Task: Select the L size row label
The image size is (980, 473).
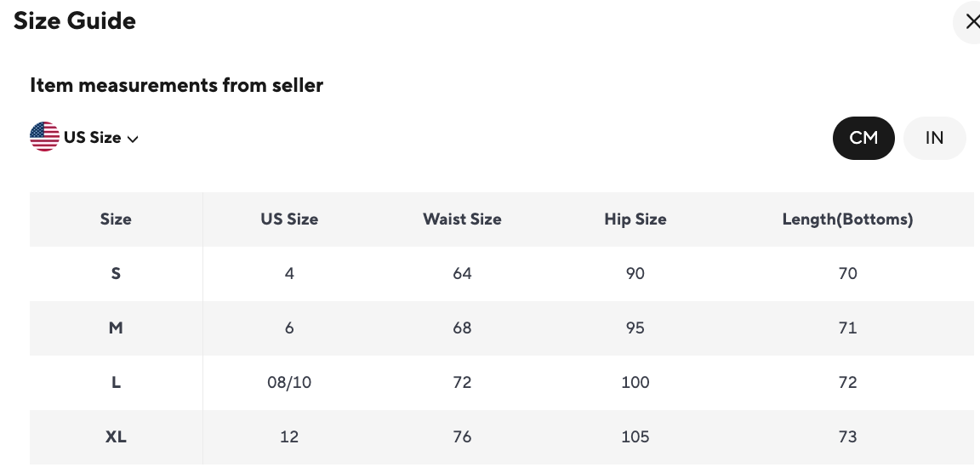Action: 116,383
